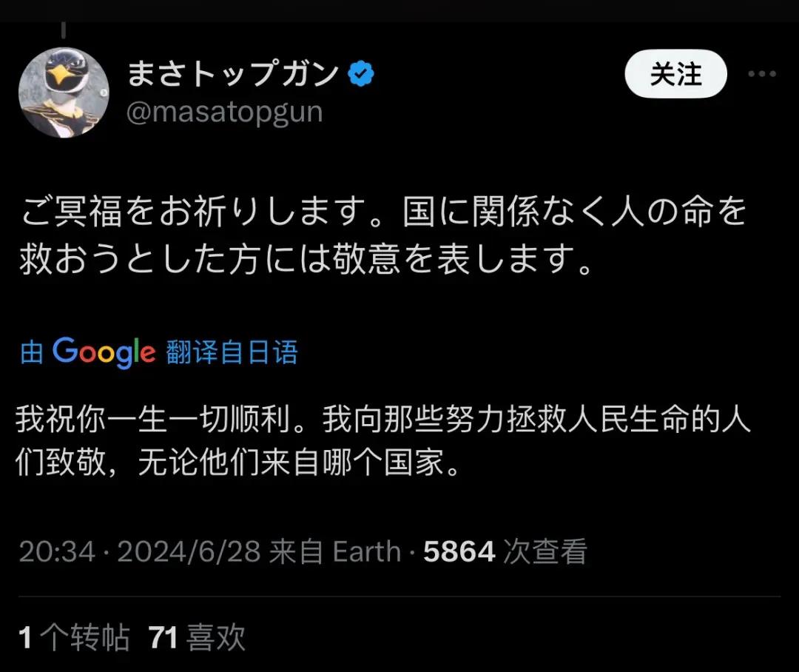This screenshot has height=672, width=799.
Task: Click the 来自 Earth source label
Action: pyautogui.click(x=335, y=551)
